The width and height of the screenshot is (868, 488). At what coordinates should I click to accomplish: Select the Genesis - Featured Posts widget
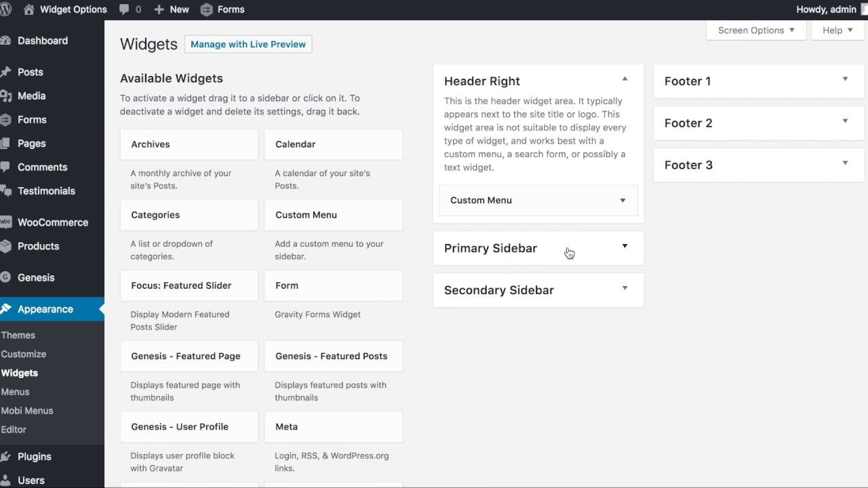point(334,356)
